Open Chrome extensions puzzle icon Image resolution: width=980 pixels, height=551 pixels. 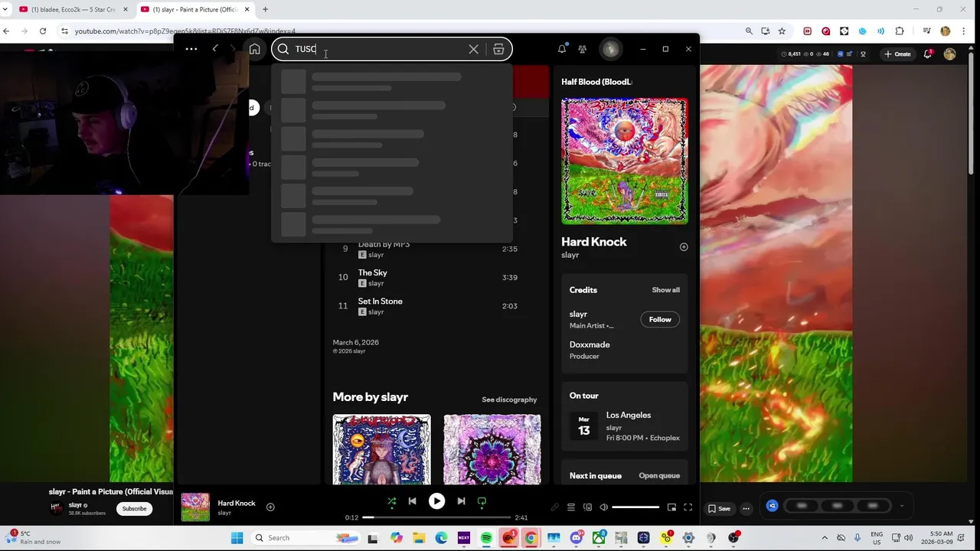coord(900,31)
